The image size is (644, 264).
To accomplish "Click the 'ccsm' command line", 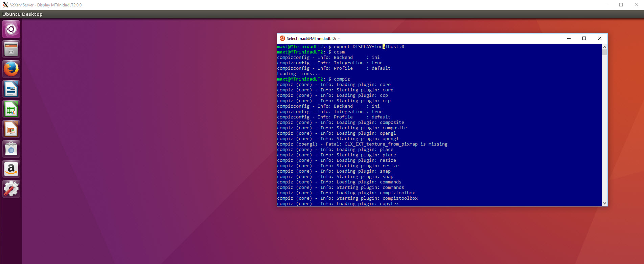I will 311,52.
